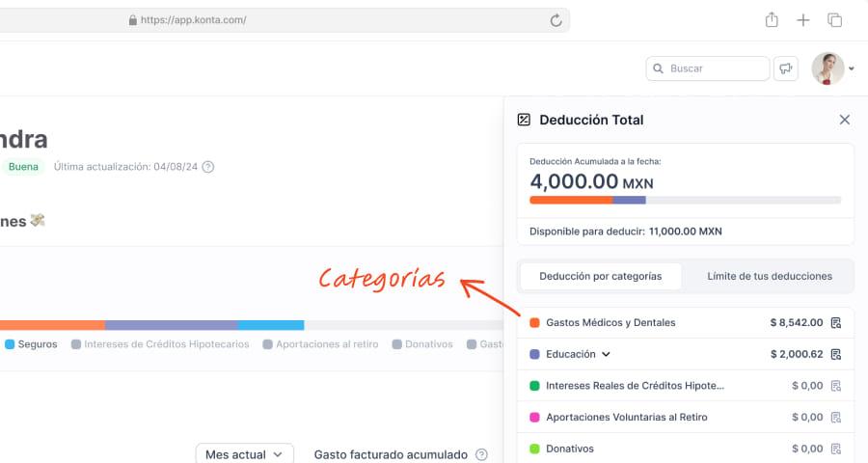Reload the page in the browser
This screenshot has width=868, height=463.
coord(556,20)
